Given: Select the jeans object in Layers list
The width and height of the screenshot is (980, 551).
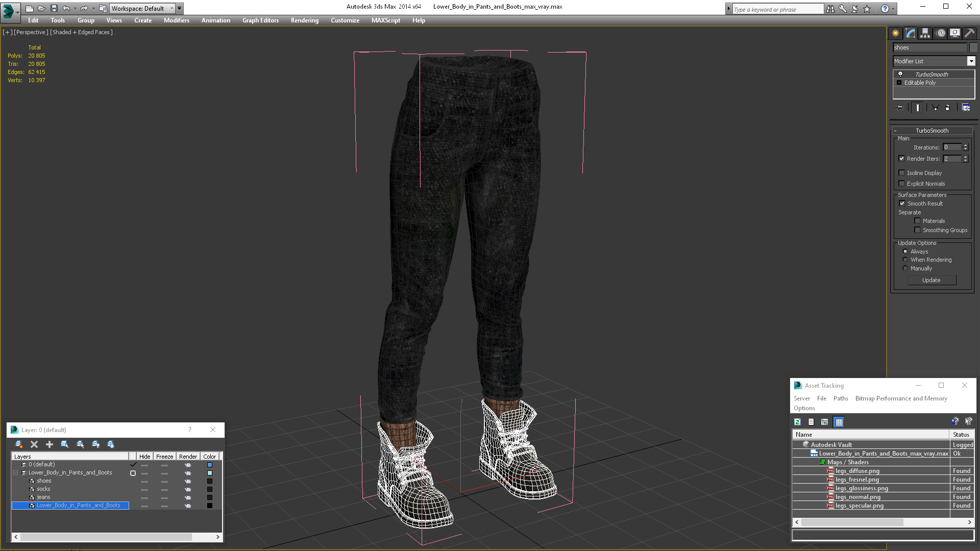Looking at the screenshot, I should (43, 497).
